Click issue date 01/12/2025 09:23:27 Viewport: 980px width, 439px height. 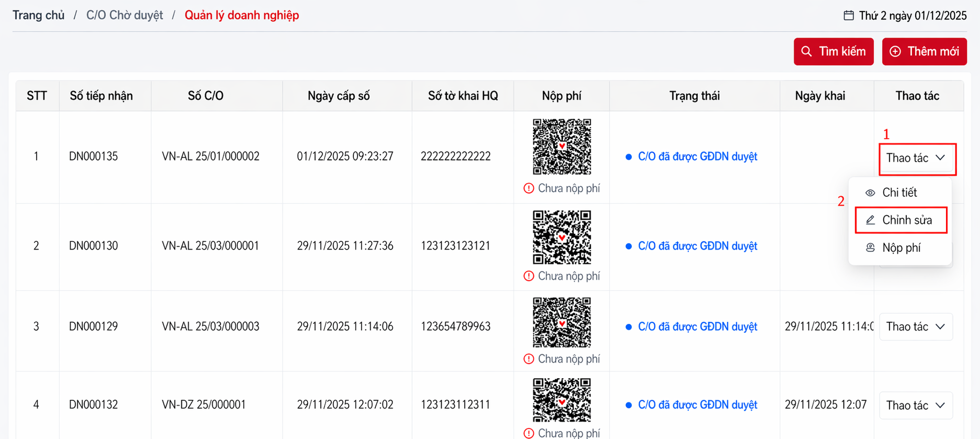pos(345,156)
